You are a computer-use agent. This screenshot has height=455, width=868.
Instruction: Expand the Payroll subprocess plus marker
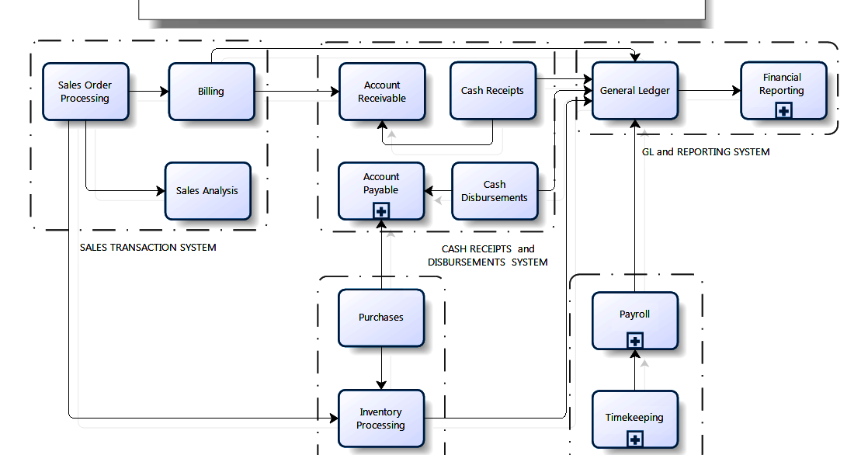635,340
